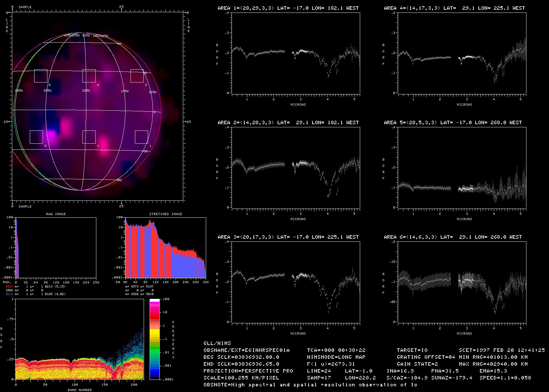This screenshot has height=392, width=549.
Task: Click the "OBSNOTE=High spectral and spatial resolution" line
Action: (311, 385)
